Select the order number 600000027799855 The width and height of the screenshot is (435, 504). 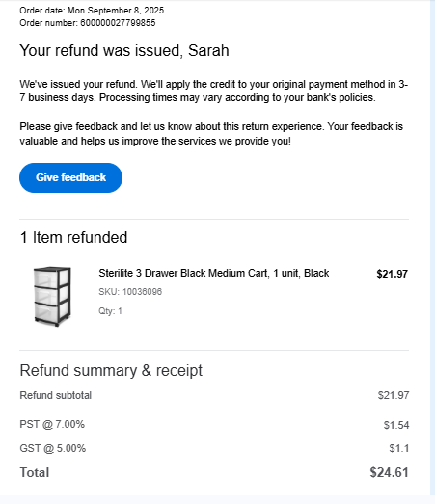pyautogui.click(x=118, y=23)
